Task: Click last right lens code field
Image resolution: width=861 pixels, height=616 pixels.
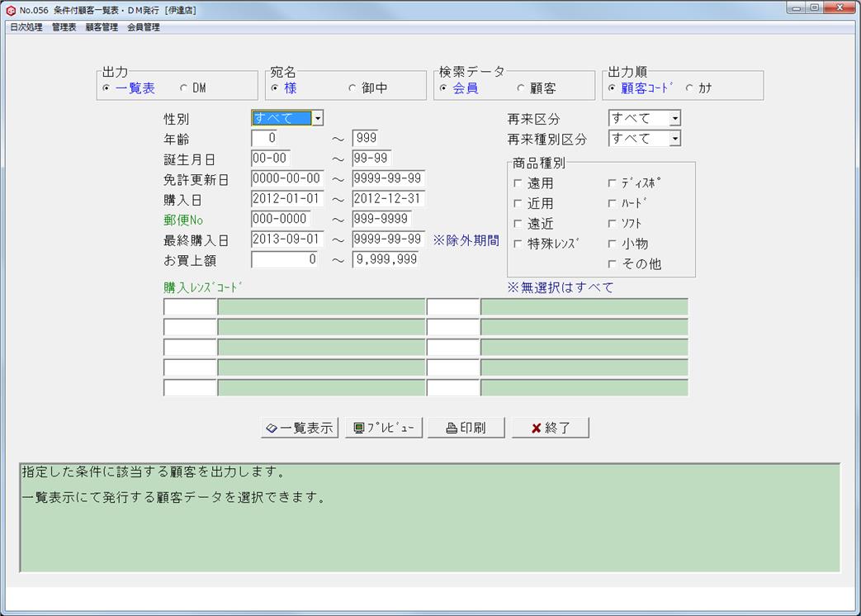Action: [x=453, y=388]
